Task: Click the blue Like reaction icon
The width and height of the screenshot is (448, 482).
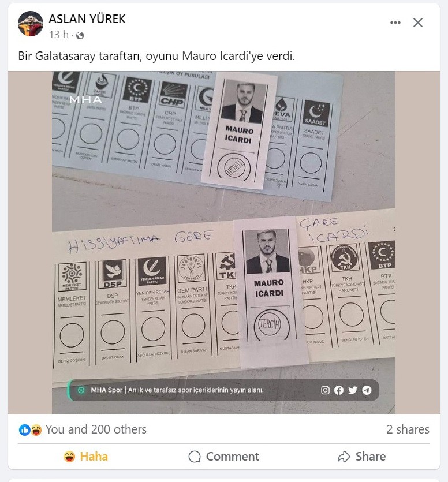Action: [x=24, y=429]
